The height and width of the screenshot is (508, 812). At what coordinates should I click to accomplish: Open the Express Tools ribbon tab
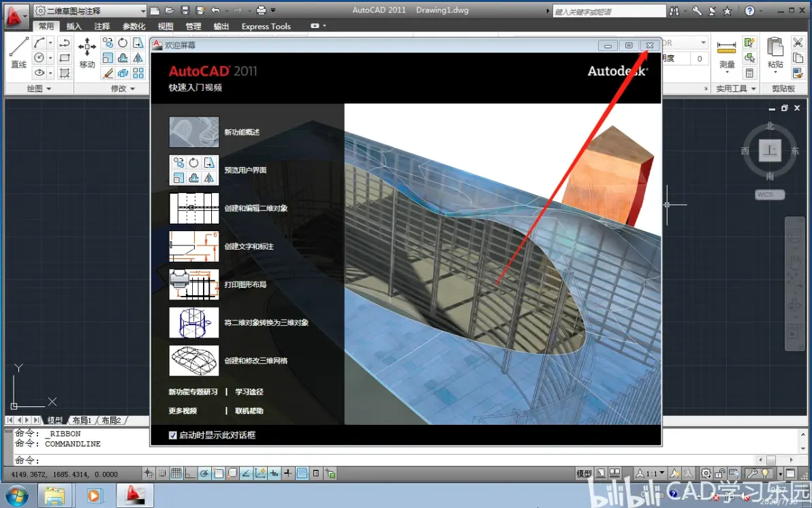266,26
